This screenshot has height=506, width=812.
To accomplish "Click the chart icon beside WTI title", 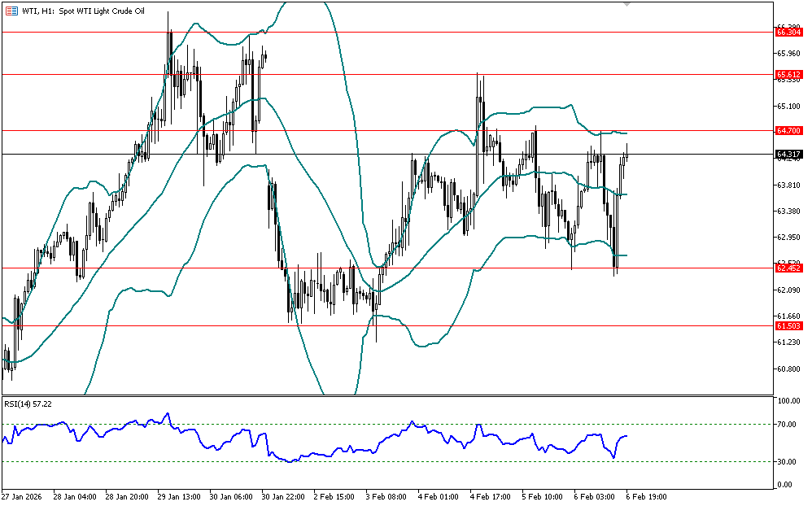I will coord(11,10).
